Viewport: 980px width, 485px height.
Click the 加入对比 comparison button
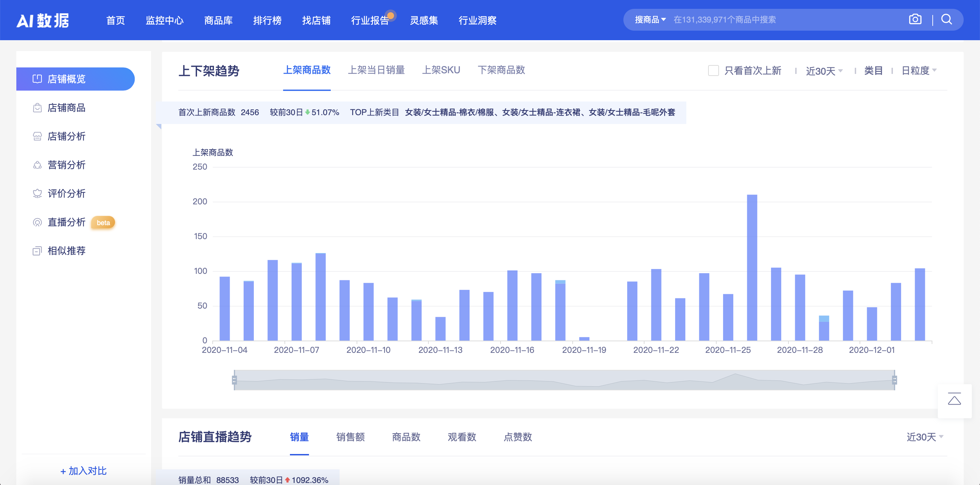[83, 471]
